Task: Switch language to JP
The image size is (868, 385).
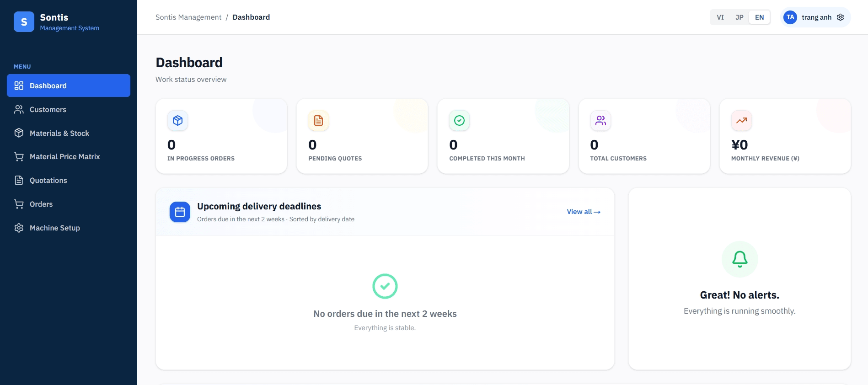Action: pos(739,17)
